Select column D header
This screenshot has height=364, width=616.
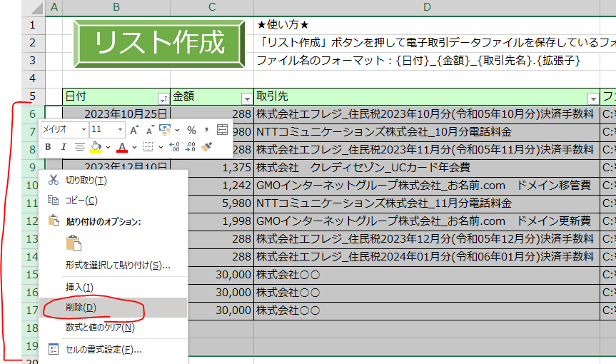point(427,7)
